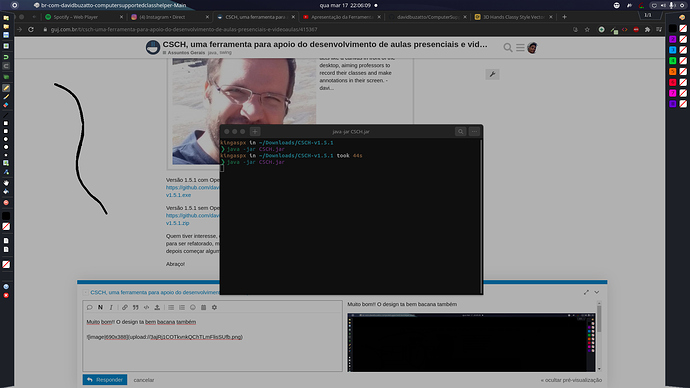This screenshot has height=388, width=690.
Task: Click the green undo arrow in left toolbar
Action: 6,57
